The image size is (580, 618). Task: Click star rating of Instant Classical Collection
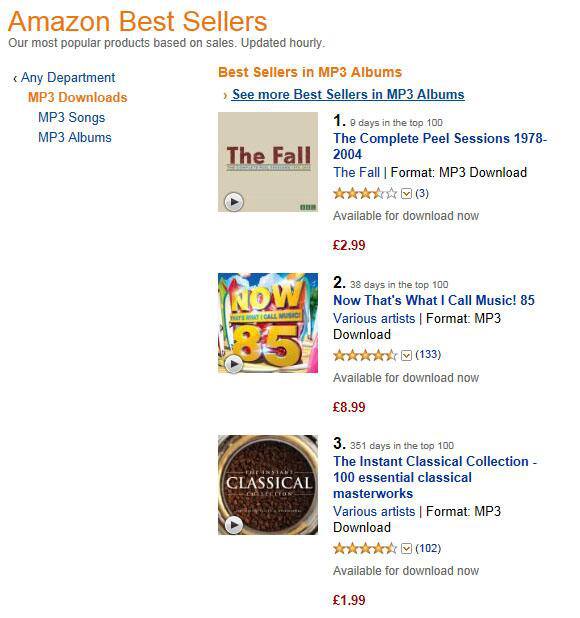point(365,548)
